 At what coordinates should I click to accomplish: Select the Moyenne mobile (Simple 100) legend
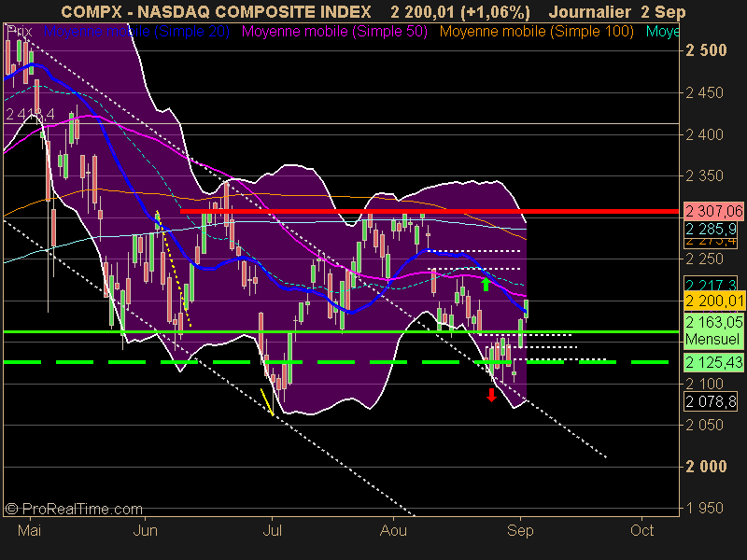(x=536, y=32)
